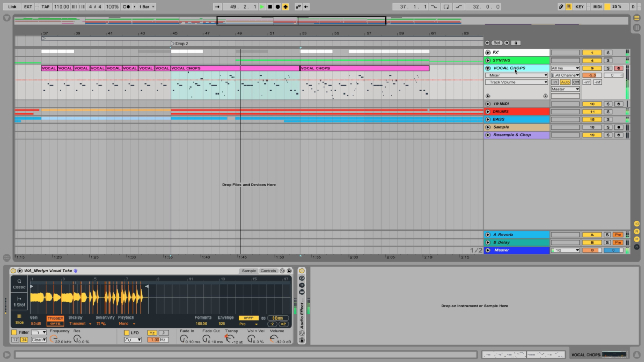This screenshot has height=362, width=644.
Task: Open the Slice By Transient dropdown
Action: point(80,324)
